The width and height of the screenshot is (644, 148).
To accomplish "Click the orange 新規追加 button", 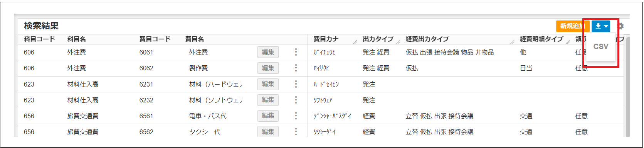I will (572, 26).
